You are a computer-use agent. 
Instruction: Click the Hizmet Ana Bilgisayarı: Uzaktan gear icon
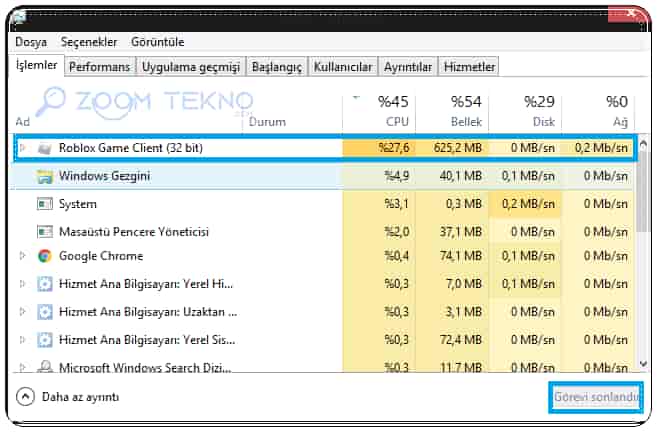click(x=44, y=312)
